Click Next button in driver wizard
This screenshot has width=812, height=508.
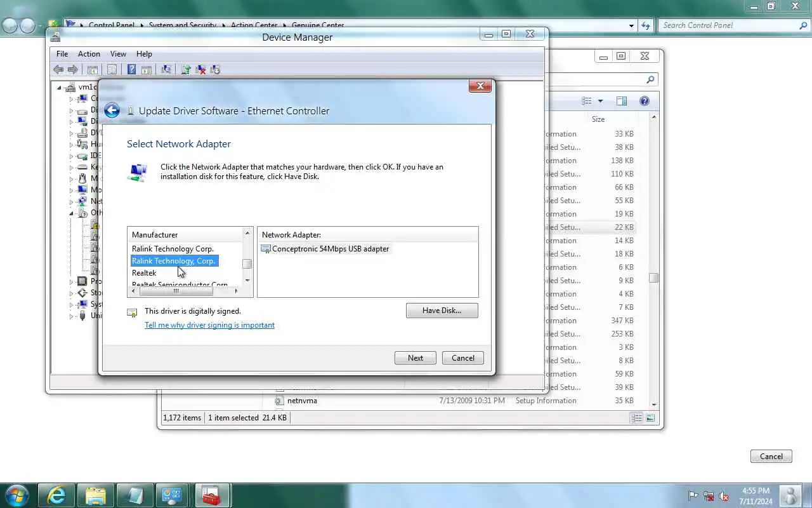coord(416,358)
